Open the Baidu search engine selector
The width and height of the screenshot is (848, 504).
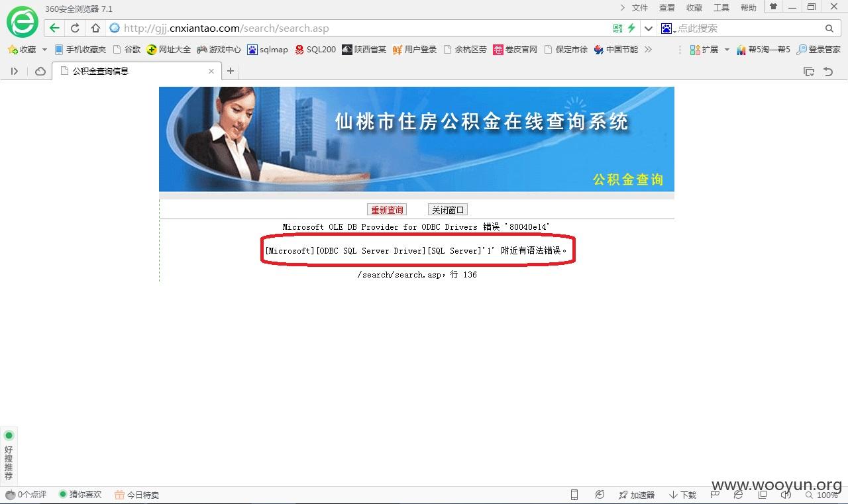point(668,28)
